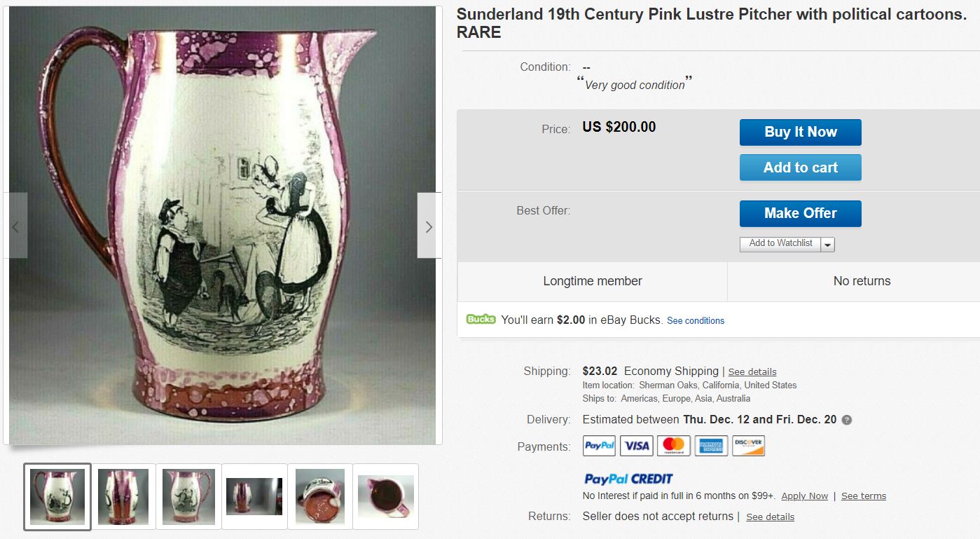Click the Add to cart button
Viewport: 980px width, 539px height.
(x=800, y=168)
